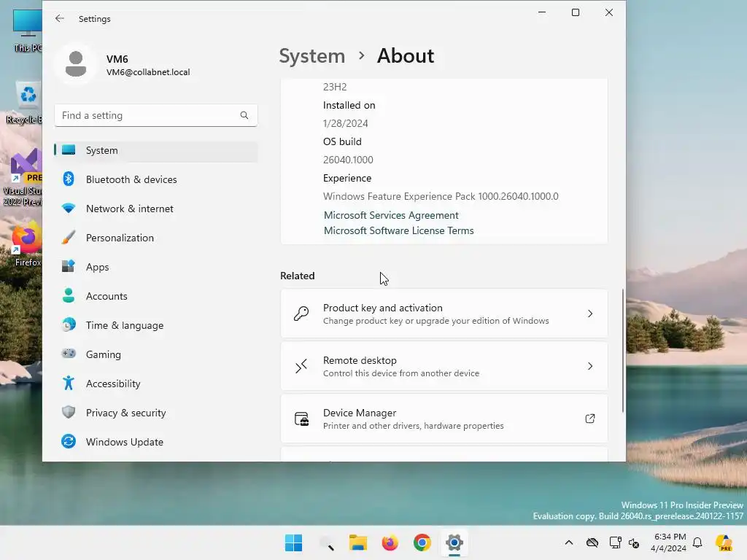Image resolution: width=747 pixels, height=560 pixels.
Task: Click the OneDrive cloud tray icon
Action: pyautogui.click(x=592, y=542)
